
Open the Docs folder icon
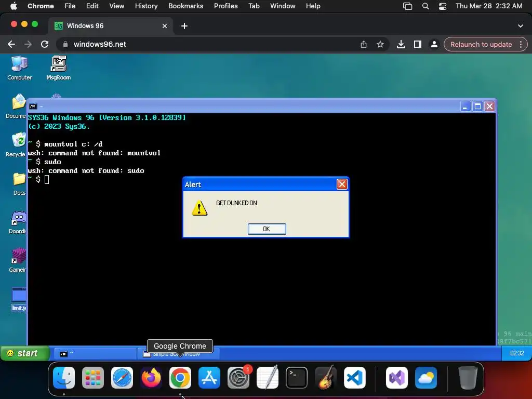point(19,183)
